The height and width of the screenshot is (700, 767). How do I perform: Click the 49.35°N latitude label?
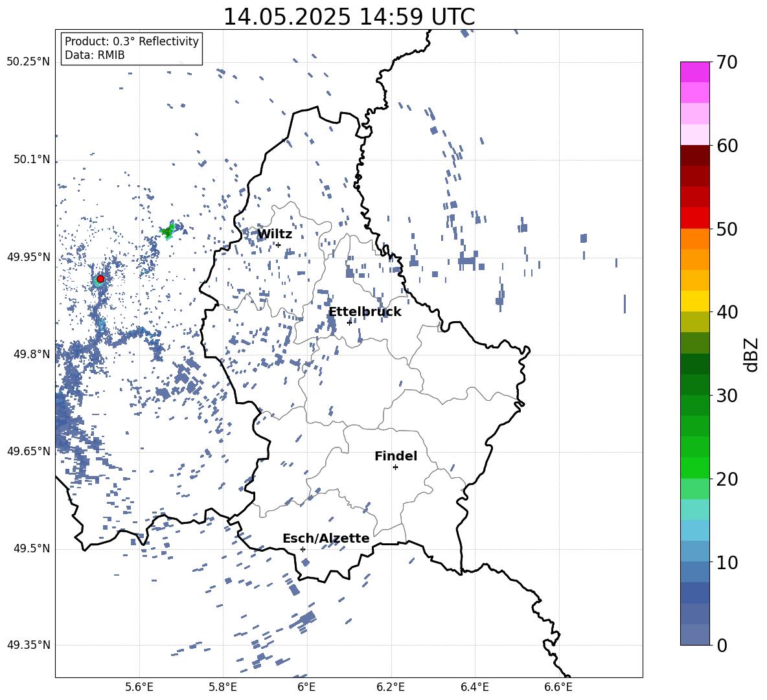(x=29, y=645)
